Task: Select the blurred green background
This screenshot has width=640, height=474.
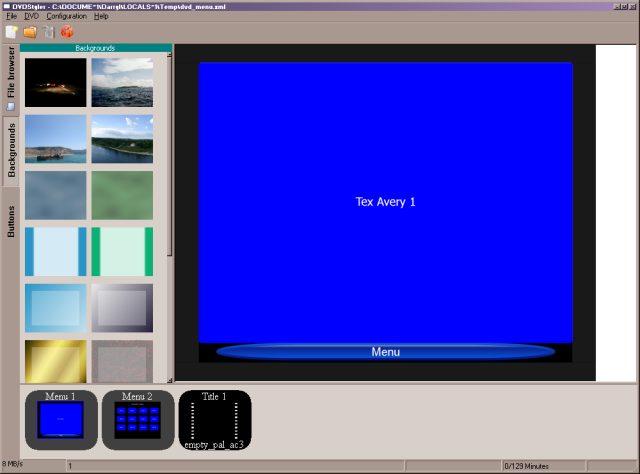Action: pos(122,195)
